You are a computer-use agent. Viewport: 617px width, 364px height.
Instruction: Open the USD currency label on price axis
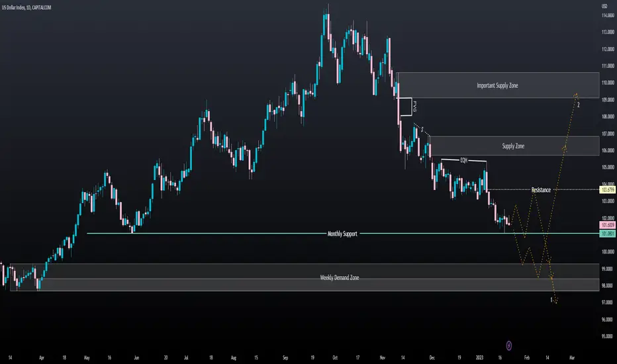[604, 7]
